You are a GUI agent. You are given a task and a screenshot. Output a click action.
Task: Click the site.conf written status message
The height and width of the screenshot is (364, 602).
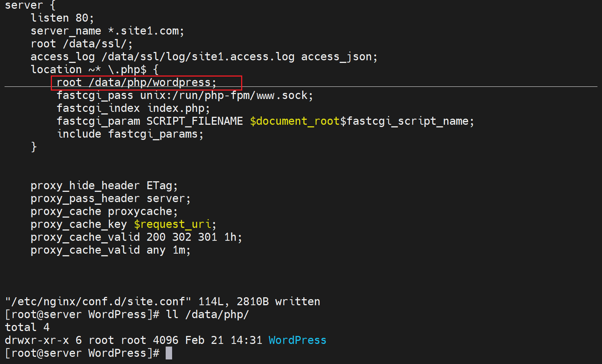tap(162, 302)
